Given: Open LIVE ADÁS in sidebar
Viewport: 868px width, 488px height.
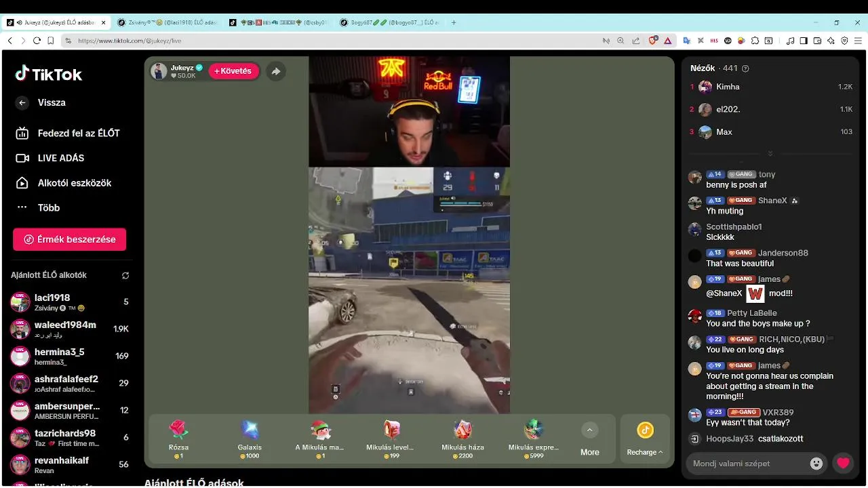Looking at the screenshot, I should pos(50,158).
